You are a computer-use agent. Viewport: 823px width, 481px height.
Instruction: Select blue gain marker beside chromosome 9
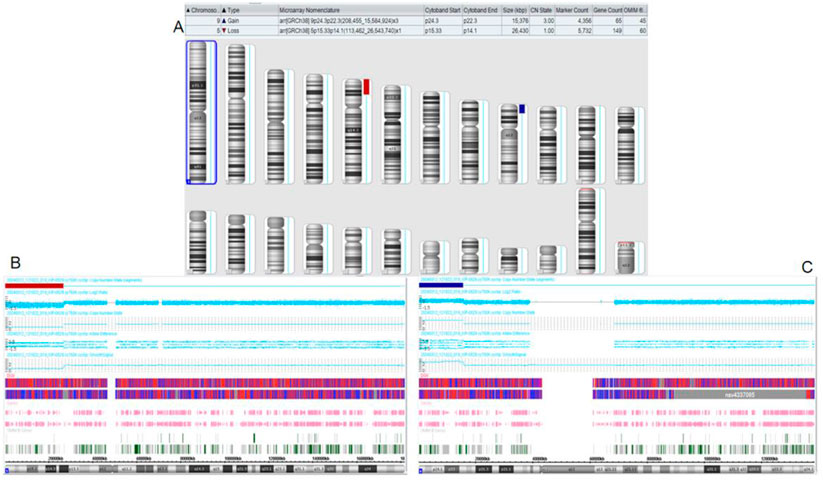click(522, 109)
